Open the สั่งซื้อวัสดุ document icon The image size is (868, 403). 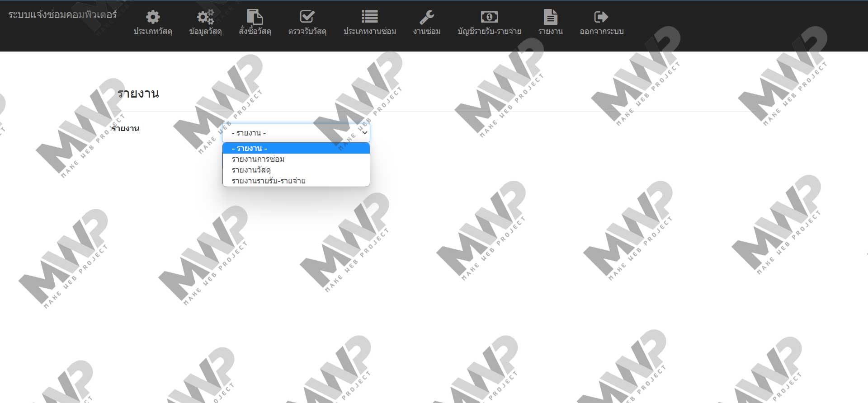click(x=255, y=17)
